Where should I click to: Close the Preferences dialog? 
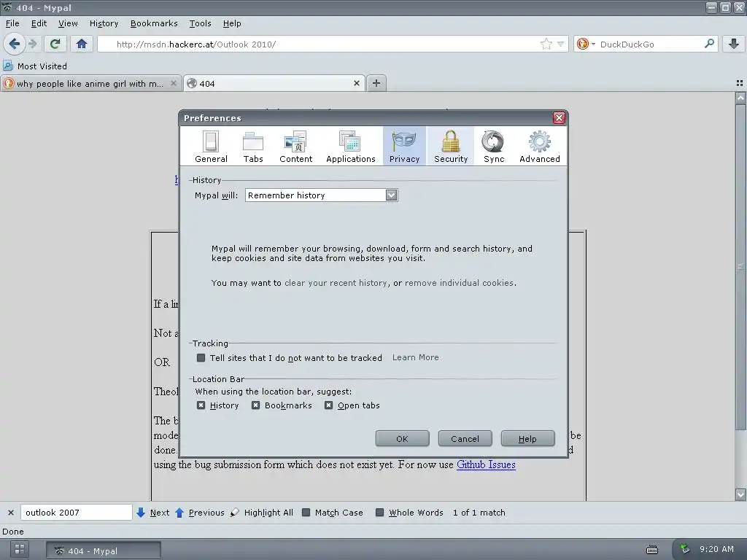(x=559, y=117)
